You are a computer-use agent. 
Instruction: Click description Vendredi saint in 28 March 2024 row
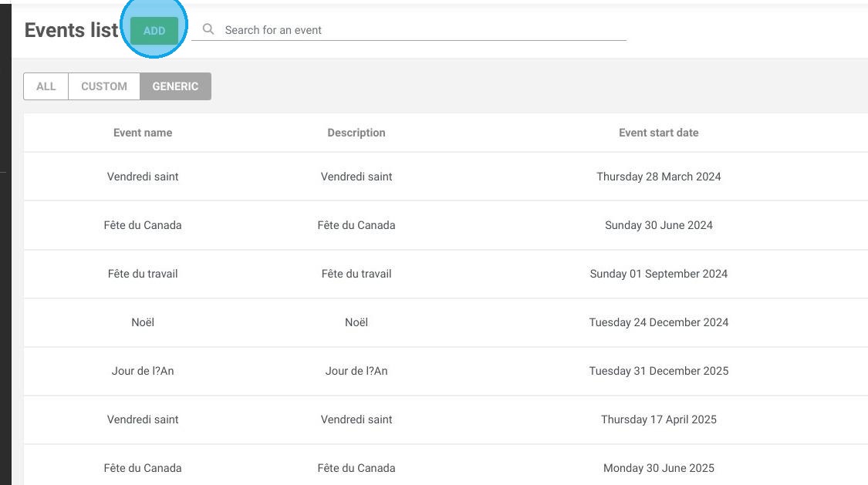[356, 177]
